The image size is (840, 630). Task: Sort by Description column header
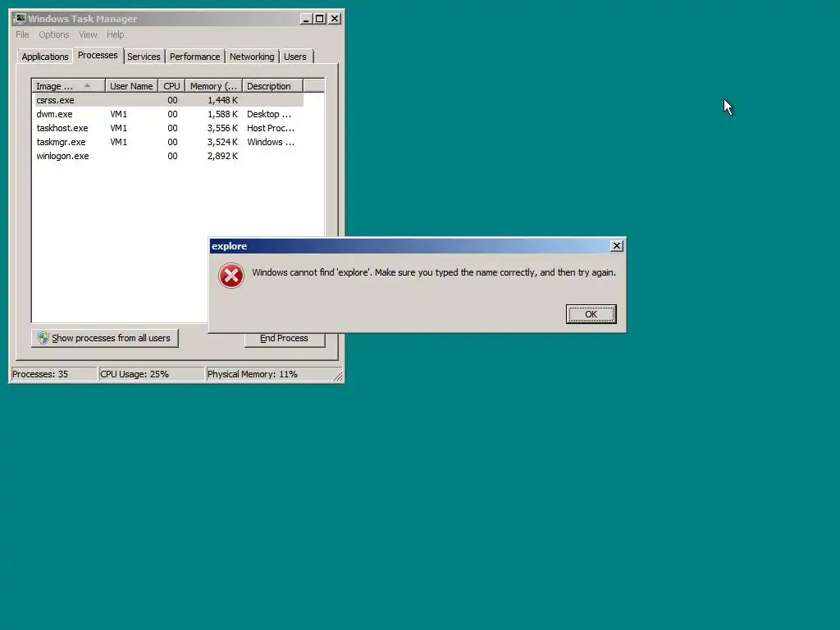point(272,86)
